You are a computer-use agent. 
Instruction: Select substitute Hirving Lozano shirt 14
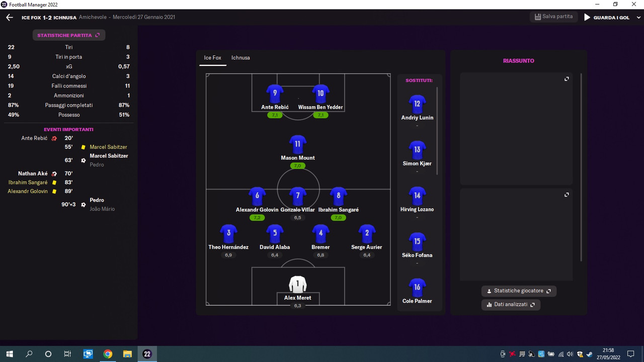click(417, 196)
